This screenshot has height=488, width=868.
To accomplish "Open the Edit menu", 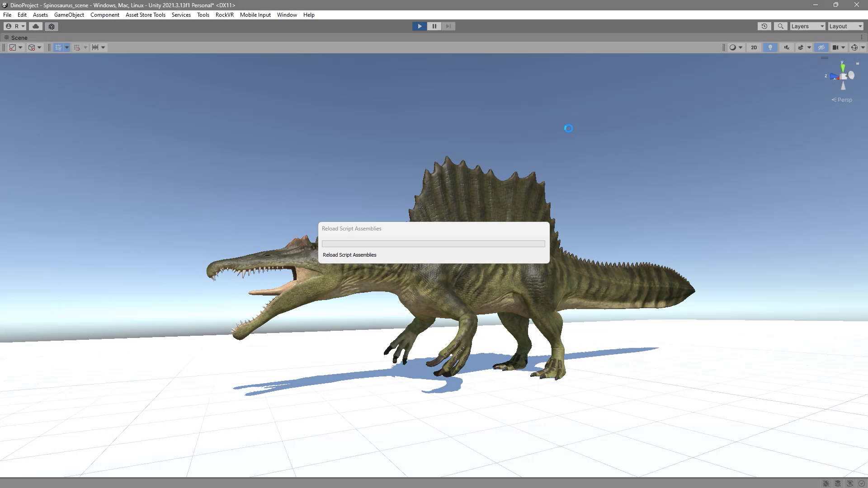I will click(x=22, y=15).
